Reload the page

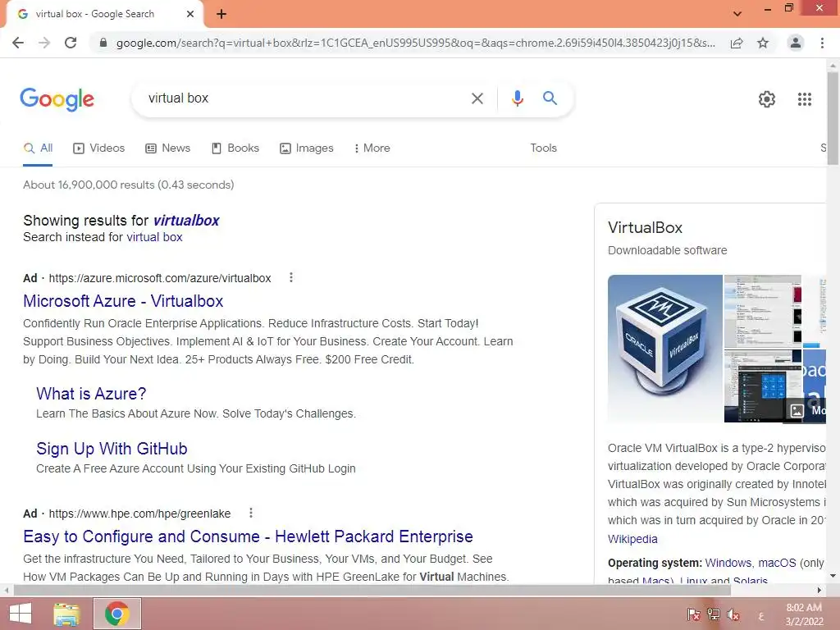[71, 43]
